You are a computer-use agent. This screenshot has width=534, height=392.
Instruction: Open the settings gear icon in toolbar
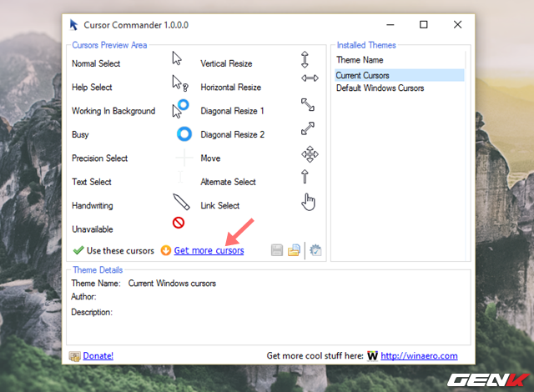click(x=315, y=250)
